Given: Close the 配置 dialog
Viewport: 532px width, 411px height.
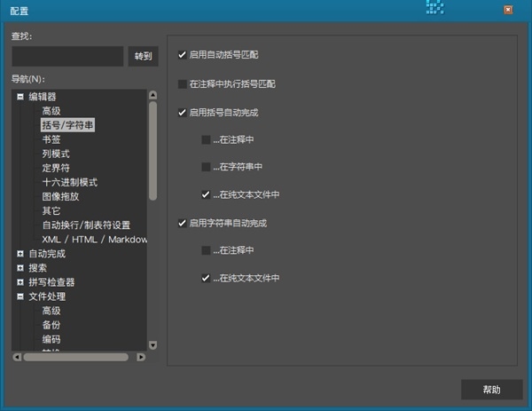Looking at the screenshot, I should point(508,10).
